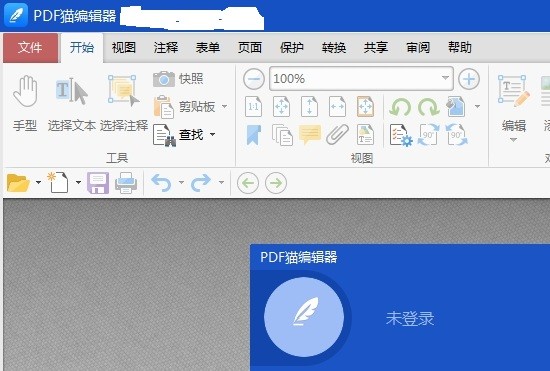Viewport: 550px width, 371px height.
Task: Activate the Select Comments tool
Action: (x=123, y=102)
